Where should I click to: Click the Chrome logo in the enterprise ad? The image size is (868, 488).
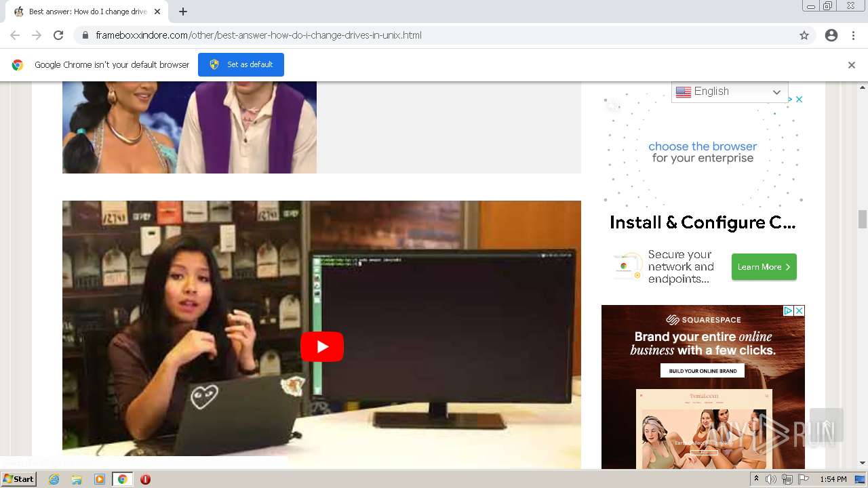coord(623,266)
